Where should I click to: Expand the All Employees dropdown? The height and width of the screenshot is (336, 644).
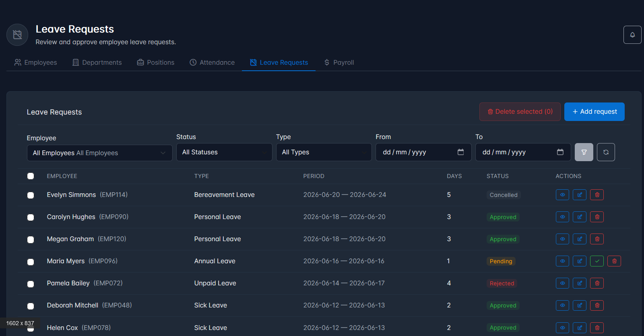100,153
